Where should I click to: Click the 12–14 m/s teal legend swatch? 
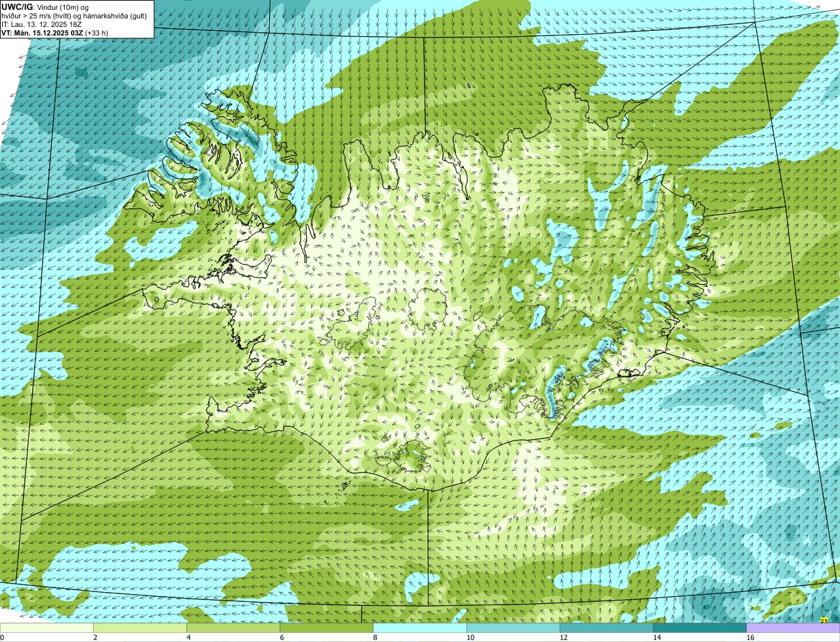(606, 628)
